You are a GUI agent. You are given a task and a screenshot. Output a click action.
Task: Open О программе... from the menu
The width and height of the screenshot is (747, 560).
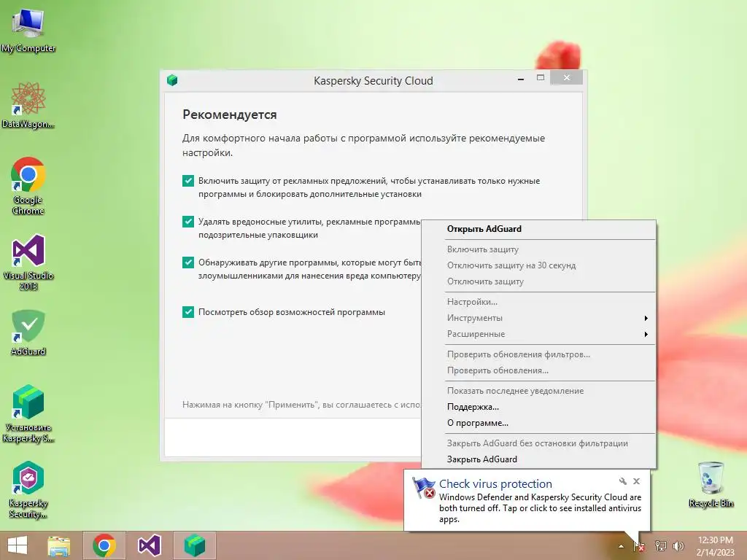pyautogui.click(x=539, y=424)
